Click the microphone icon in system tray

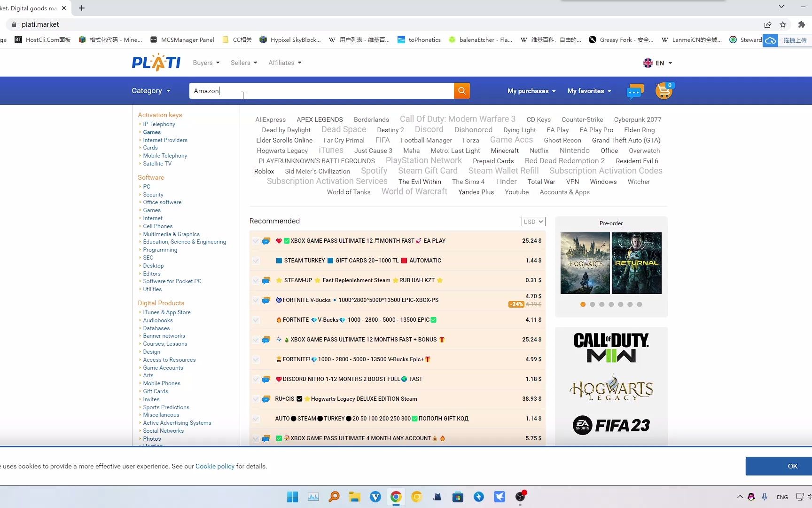(x=765, y=497)
